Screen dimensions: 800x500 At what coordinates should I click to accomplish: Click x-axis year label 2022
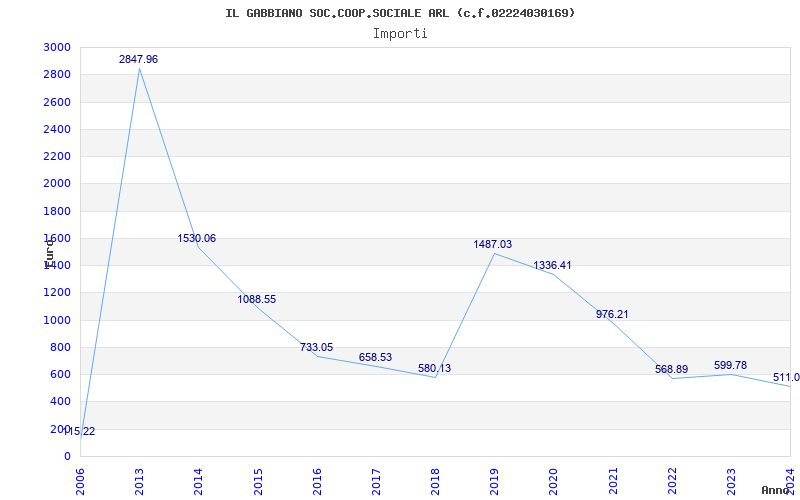pos(672,482)
